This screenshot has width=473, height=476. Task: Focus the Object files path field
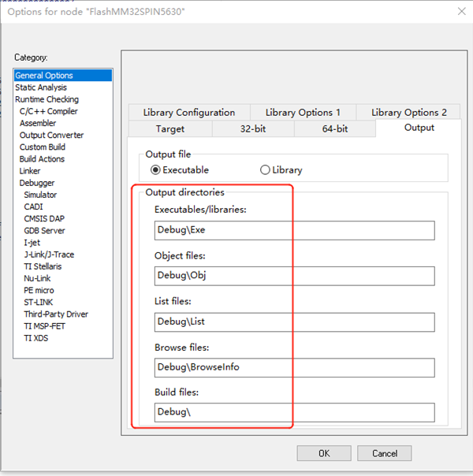click(x=295, y=276)
